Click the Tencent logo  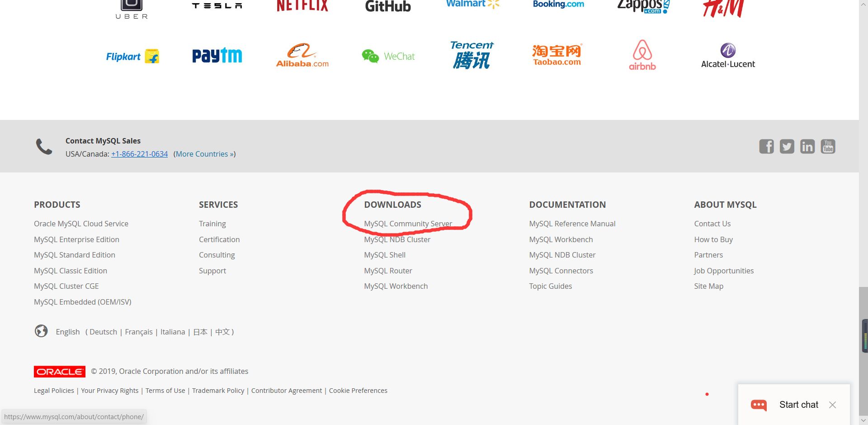coord(472,55)
